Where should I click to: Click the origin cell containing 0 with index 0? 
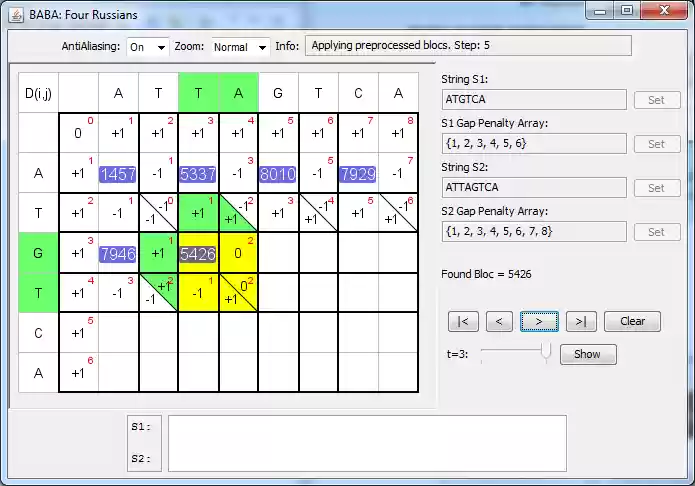click(78, 133)
